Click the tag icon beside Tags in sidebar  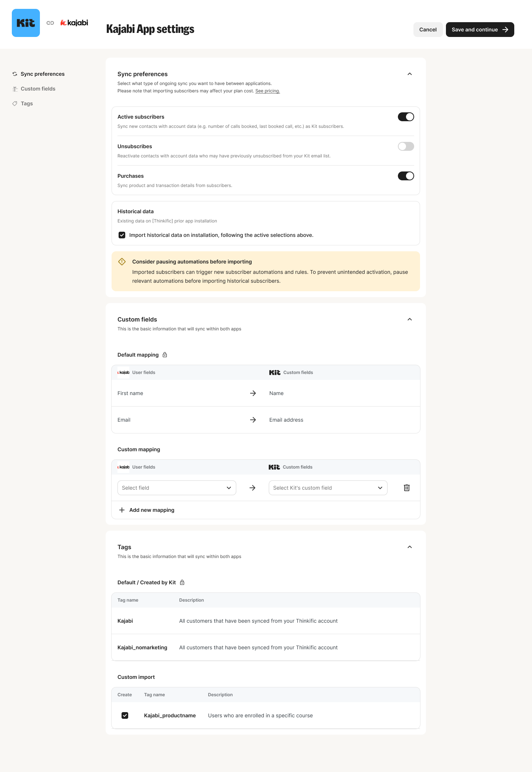pos(15,103)
